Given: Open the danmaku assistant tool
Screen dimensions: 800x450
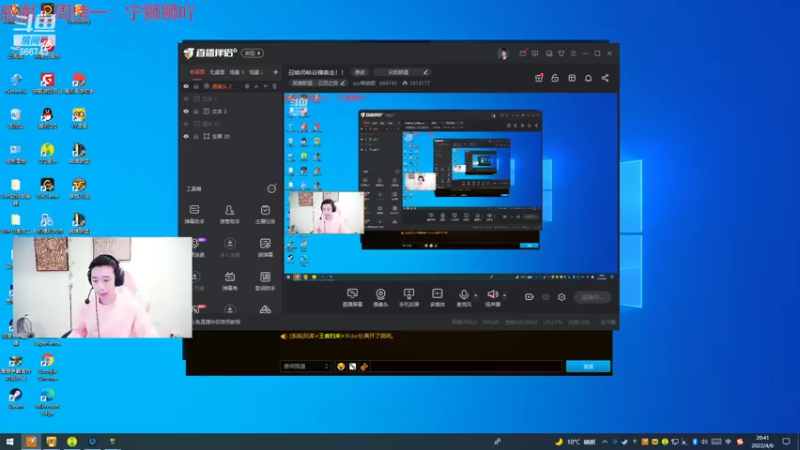Looking at the screenshot, I should click(x=194, y=214).
